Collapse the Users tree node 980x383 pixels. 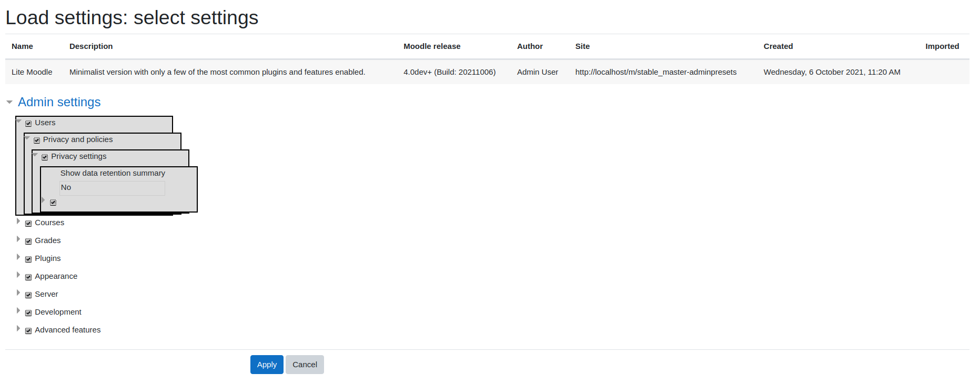coord(19,121)
